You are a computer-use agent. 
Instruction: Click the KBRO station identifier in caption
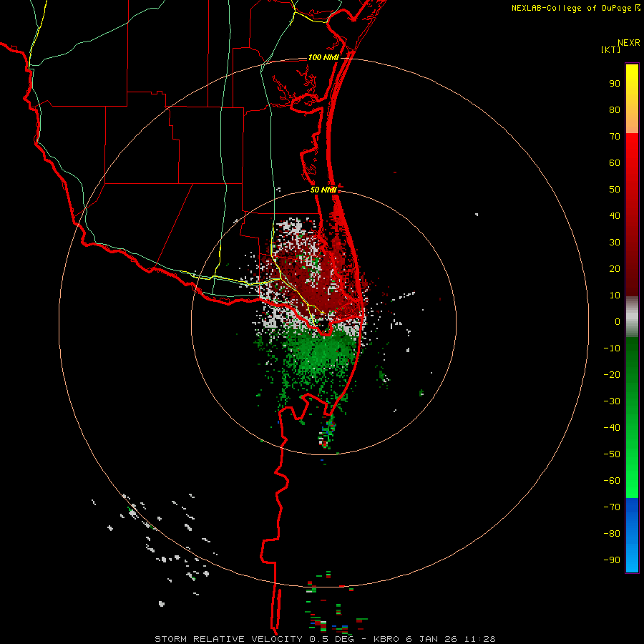(386, 639)
